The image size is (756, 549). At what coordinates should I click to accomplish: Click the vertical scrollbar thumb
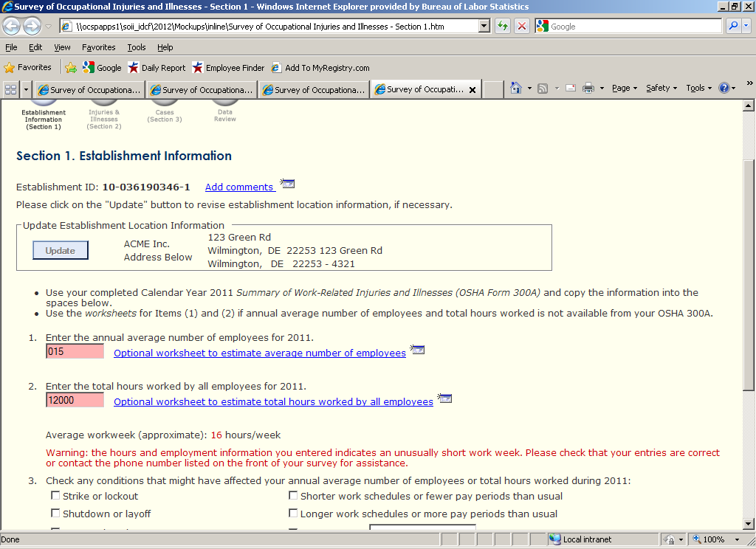tap(748, 274)
